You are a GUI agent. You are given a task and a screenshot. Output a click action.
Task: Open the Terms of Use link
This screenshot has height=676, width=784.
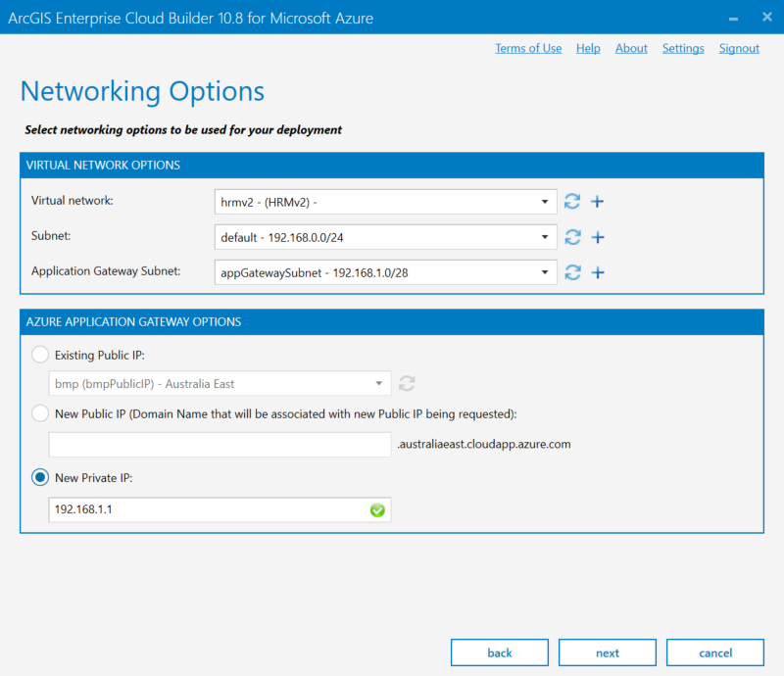pos(528,48)
